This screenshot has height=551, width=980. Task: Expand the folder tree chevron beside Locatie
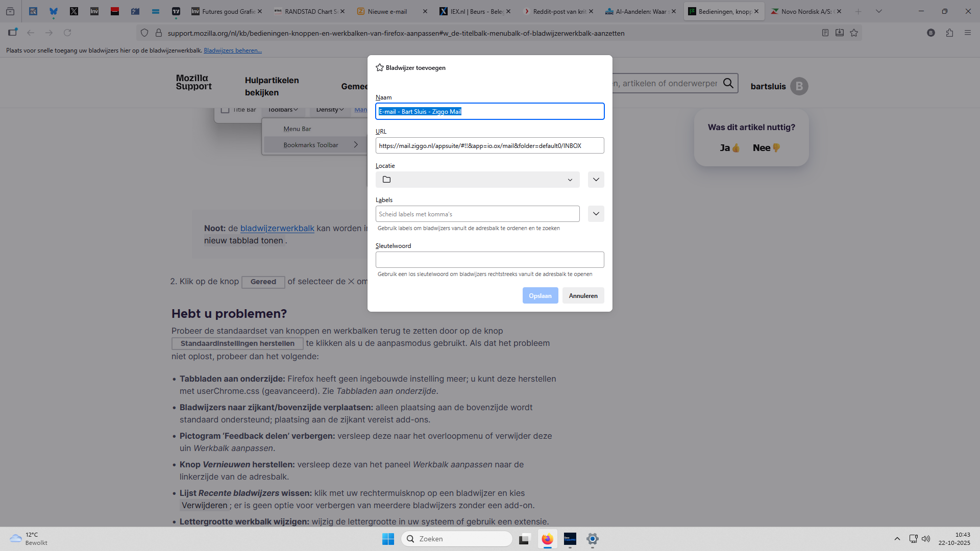(x=596, y=180)
